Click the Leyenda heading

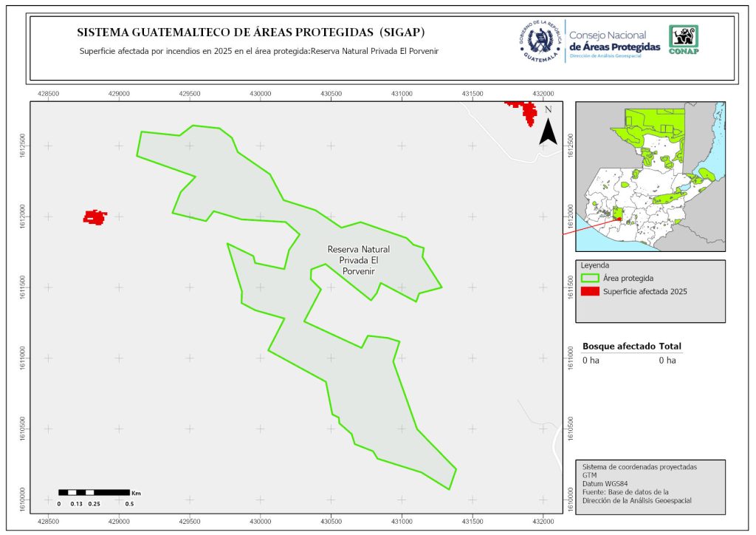click(x=597, y=265)
